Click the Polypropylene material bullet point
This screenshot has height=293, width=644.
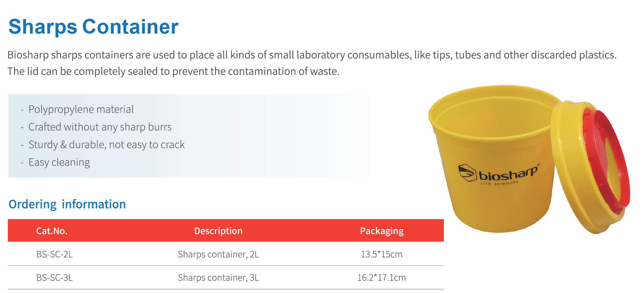click(81, 109)
